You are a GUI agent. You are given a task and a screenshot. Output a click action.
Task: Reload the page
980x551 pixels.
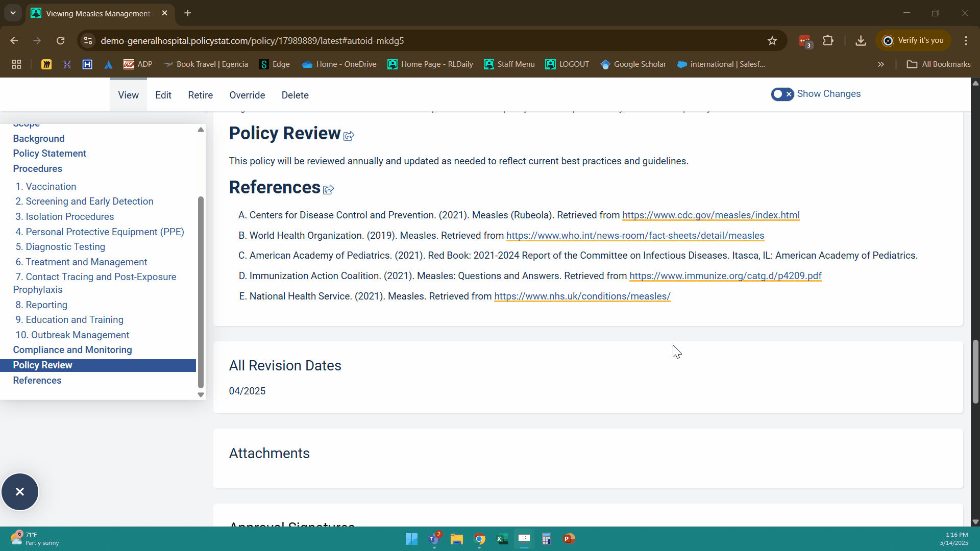coord(60,41)
